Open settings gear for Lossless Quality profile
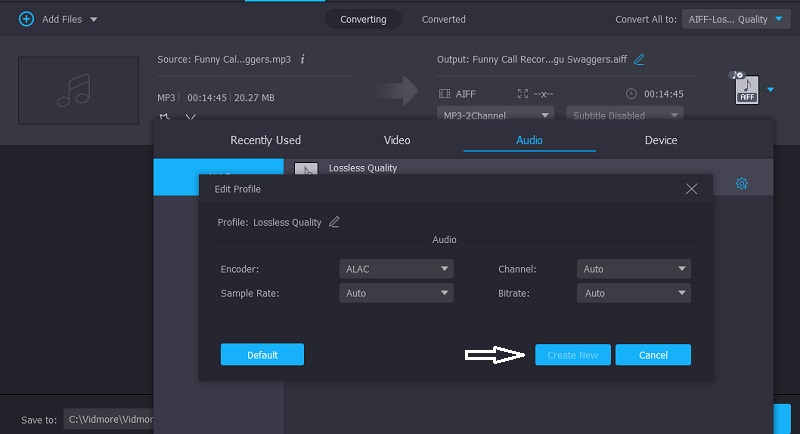The image size is (800, 434). (x=742, y=184)
